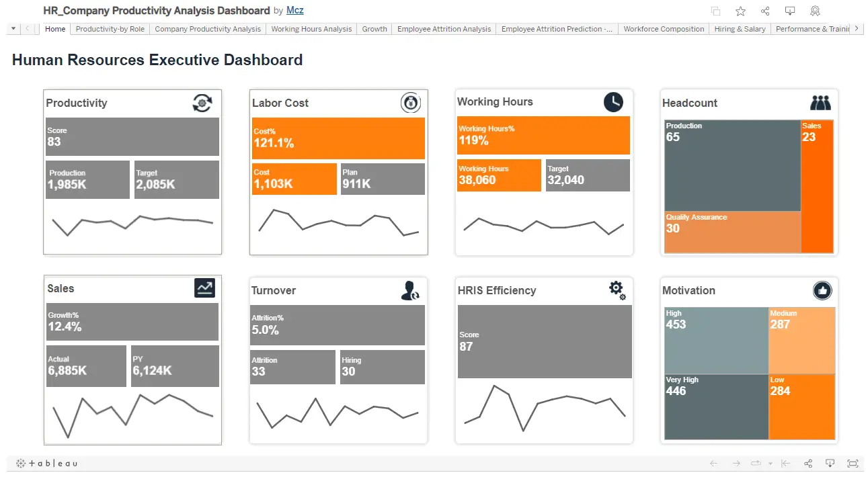
Task: Open the trend chart icon on Sales card
Action: pyautogui.click(x=204, y=288)
